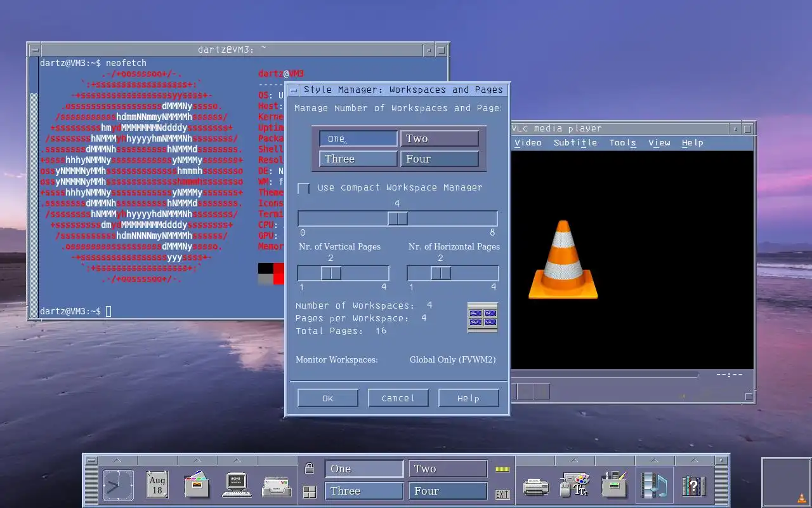This screenshot has height=508, width=812.
Task: Switch to workspace One in front panel
Action: click(x=364, y=469)
